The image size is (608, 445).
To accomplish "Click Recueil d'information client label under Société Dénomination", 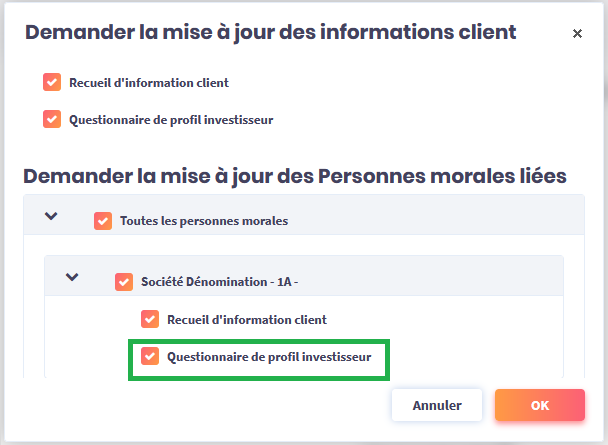I will click(247, 319).
